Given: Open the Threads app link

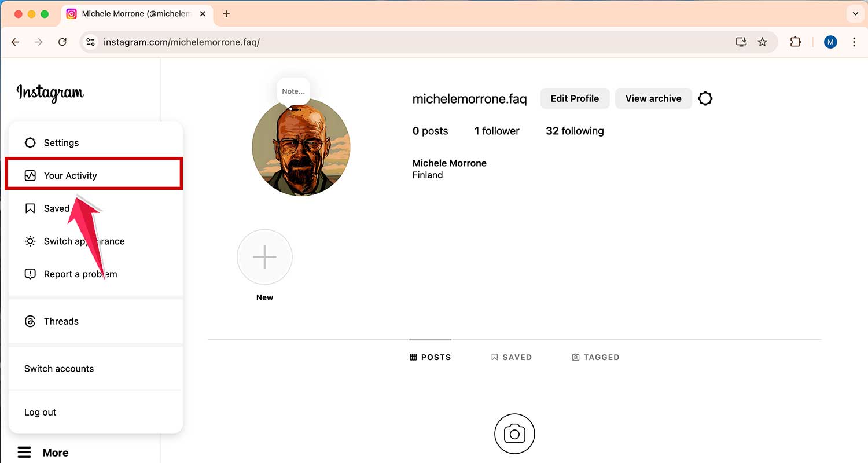Looking at the screenshot, I should pyautogui.click(x=61, y=321).
